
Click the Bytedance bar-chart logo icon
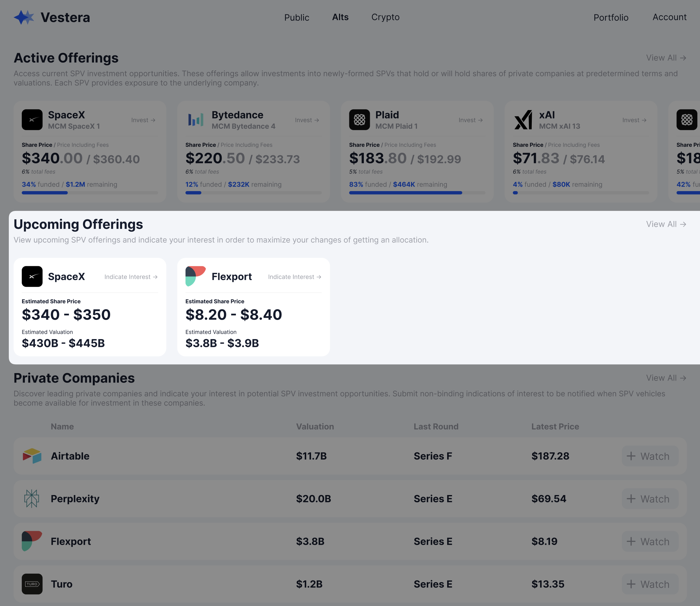pos(196,120)
